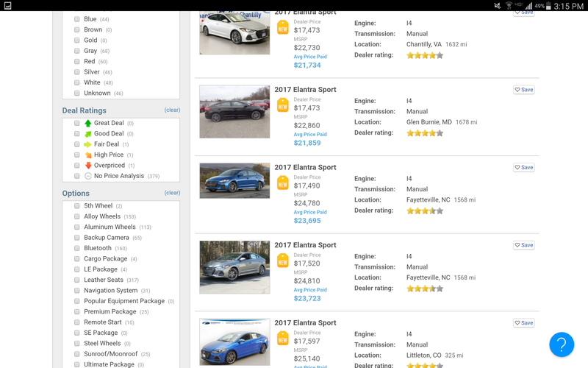The width and height of the screenshot is (588, 368).
Task: Open the 2017 Elantra Sport Glen Burnie title
Action: pos(305,89)
